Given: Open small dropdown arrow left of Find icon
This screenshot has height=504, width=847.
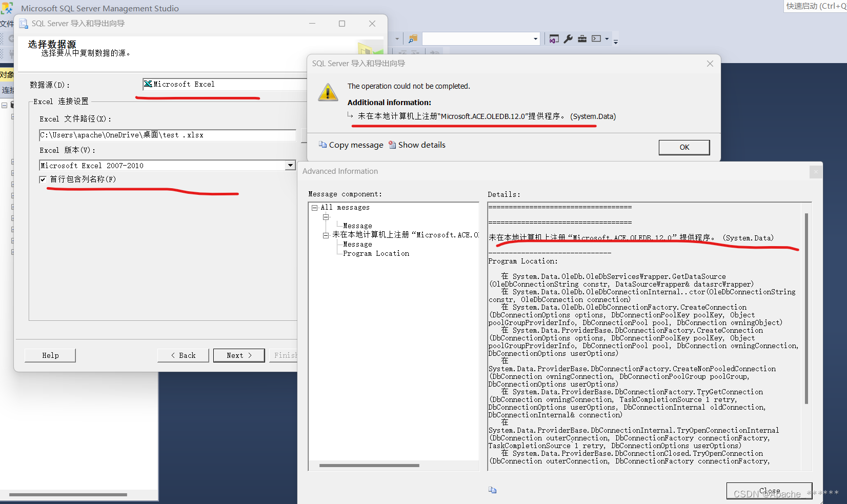Looking at the screenshot, I should tap(397, 39).
